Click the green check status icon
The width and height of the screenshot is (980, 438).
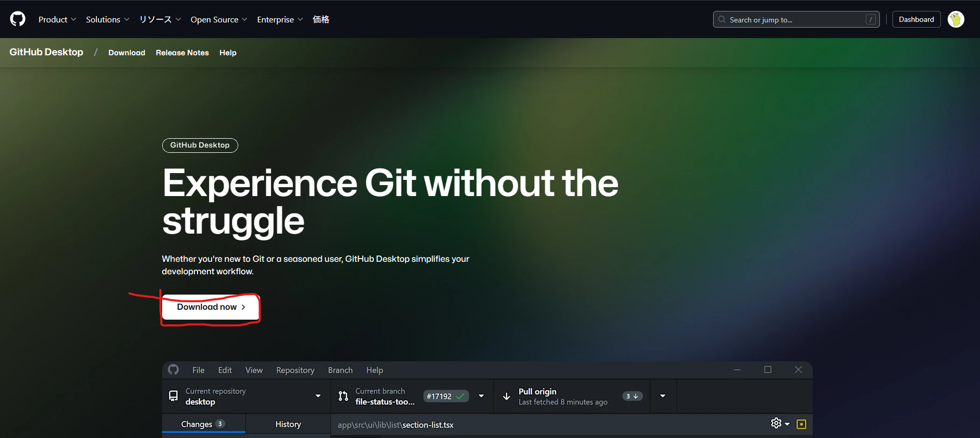click(x=460, y=396)
